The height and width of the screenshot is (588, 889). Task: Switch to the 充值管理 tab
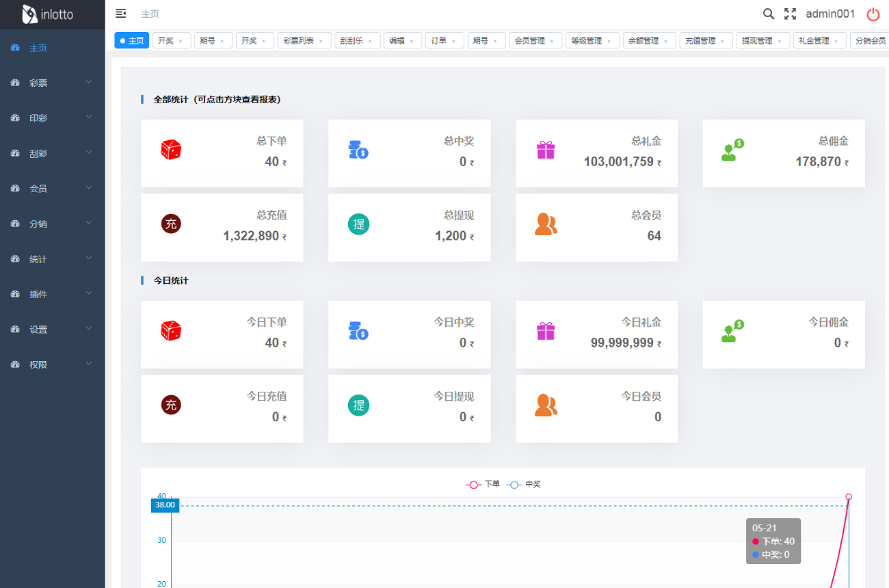[700, 41]
